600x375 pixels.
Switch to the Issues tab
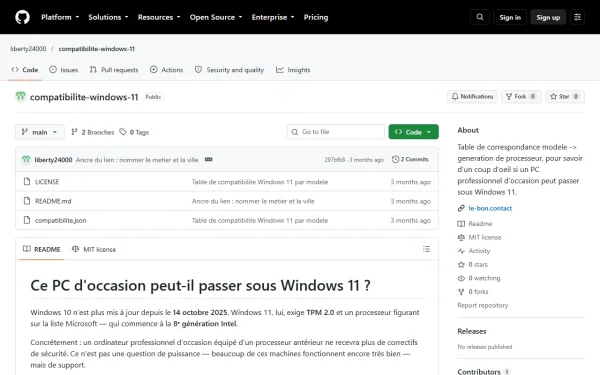click(64, 70)
